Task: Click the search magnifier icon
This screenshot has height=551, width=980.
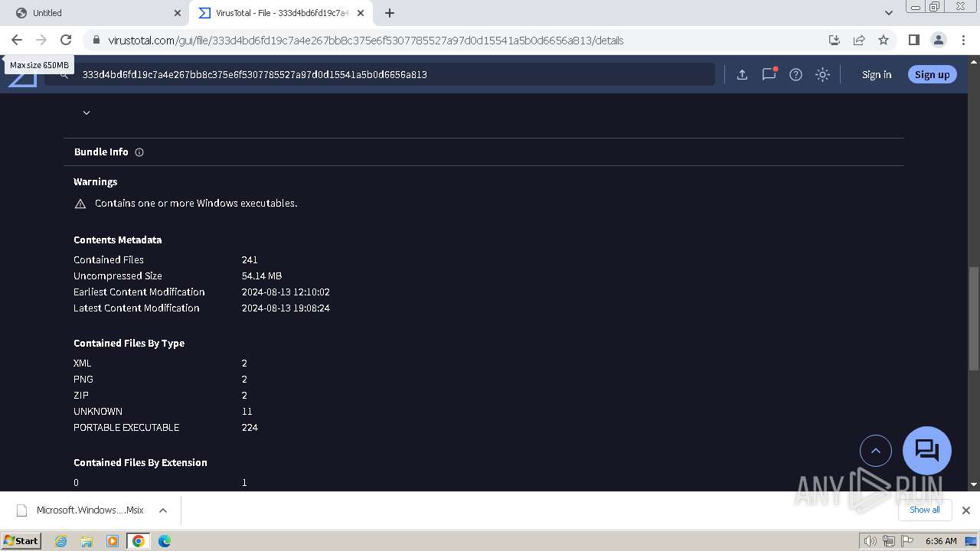Action: point(64,74)
